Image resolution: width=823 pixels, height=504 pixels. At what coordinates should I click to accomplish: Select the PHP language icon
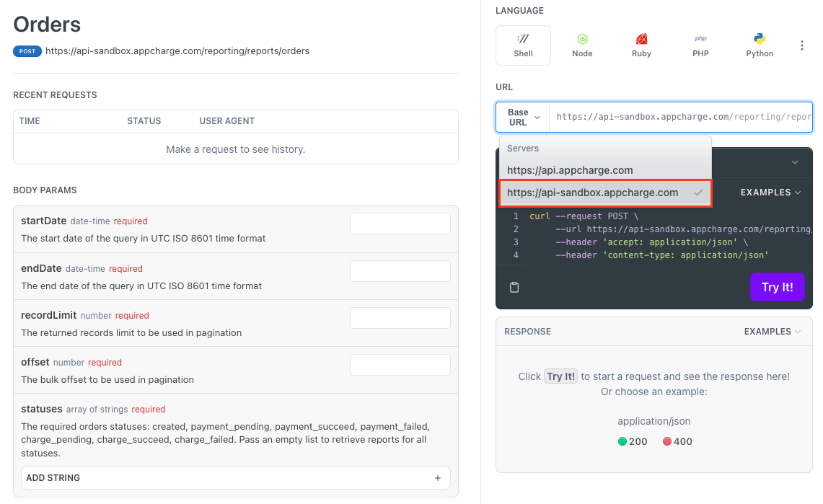pyautogui.click(x=700, y=45)
